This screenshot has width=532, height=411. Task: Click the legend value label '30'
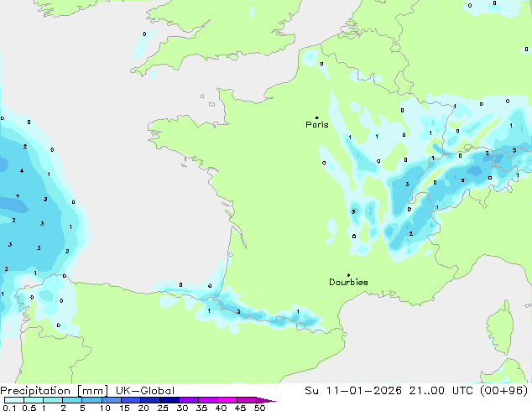[183, 408]
